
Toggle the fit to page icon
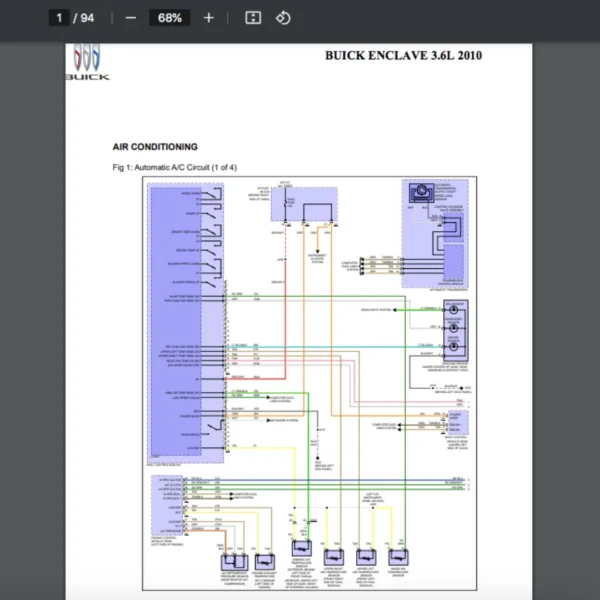point(253,18)
